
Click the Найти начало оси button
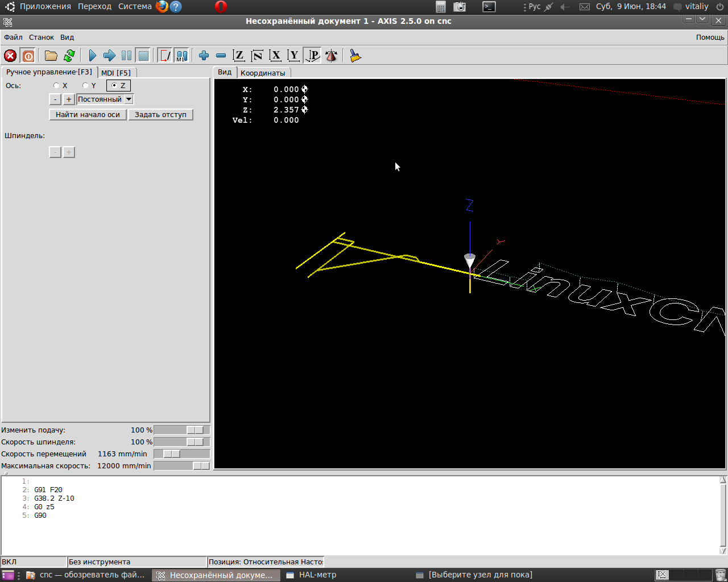point(88,115)
